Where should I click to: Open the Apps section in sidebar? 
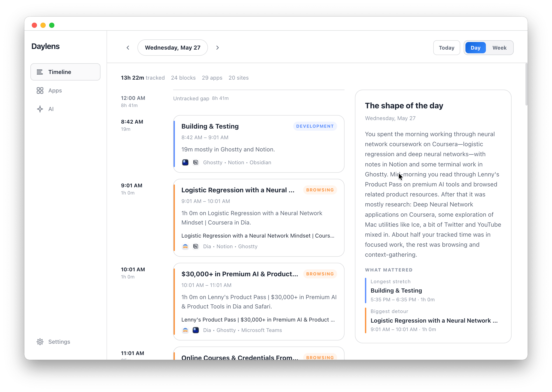coord(65,90)
